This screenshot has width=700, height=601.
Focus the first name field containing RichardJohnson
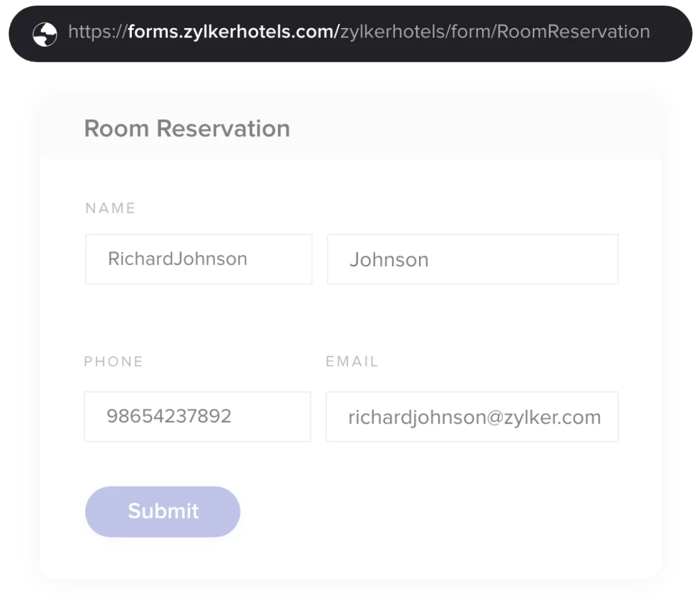click(x=198, y=259)
